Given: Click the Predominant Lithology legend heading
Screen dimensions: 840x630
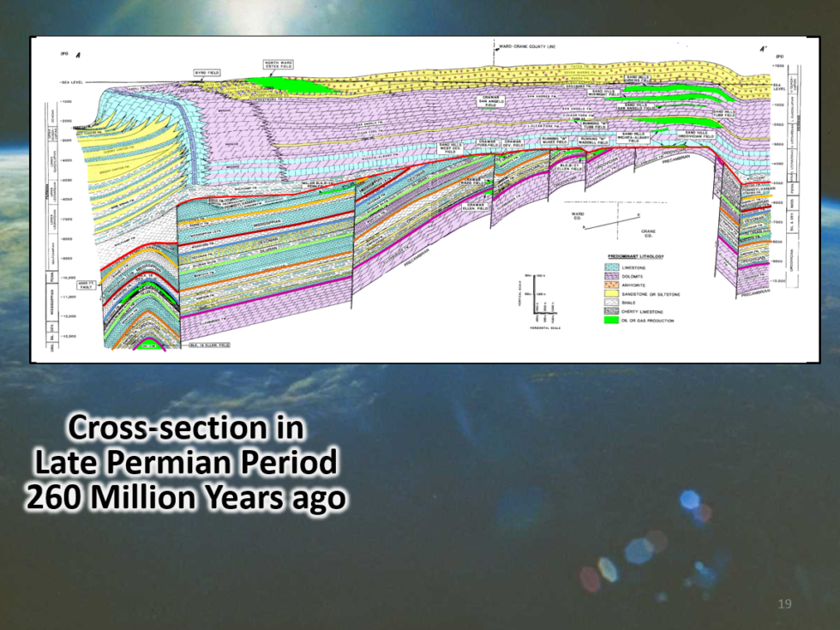Looking at the screenshot, I should (635, 256).
